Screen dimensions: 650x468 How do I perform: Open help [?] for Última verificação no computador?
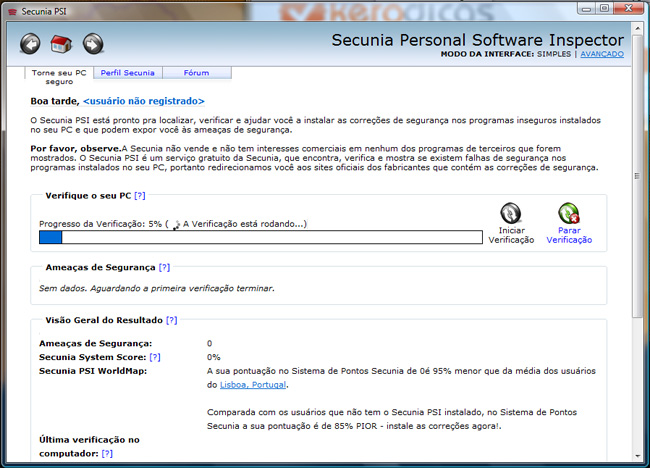107,453
